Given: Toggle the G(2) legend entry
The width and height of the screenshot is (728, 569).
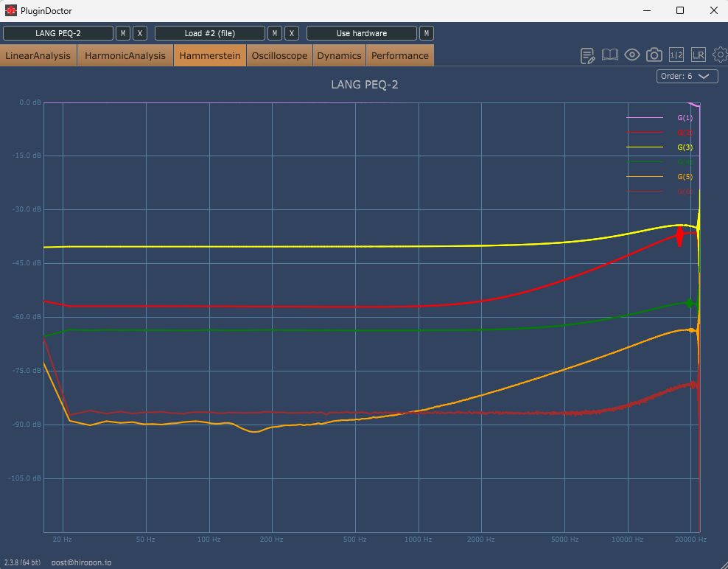Looking at the screenshot, I should click(685, 133).
